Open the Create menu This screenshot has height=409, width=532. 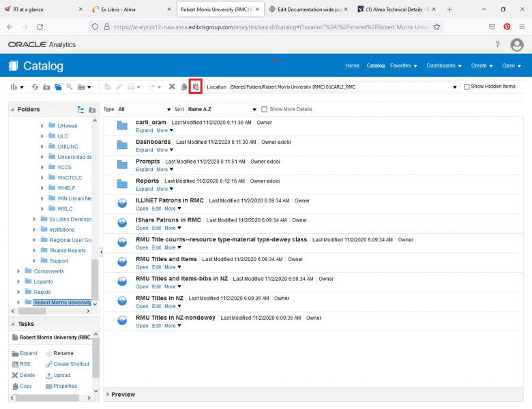tap(482, 65)
